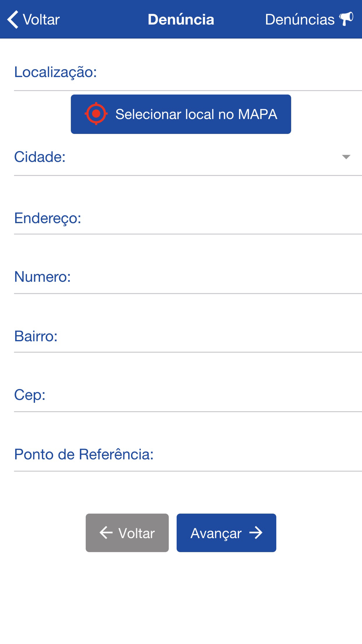
Task: Click the gray Voltar button at bottom
Action: tap(127, 533)
